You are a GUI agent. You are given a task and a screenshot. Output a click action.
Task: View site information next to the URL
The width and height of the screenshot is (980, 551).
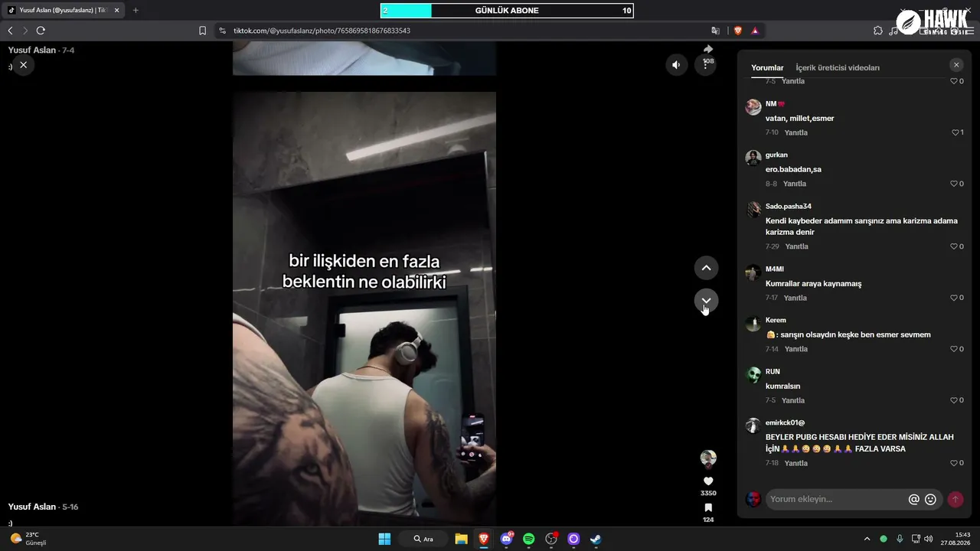point(222,31)
